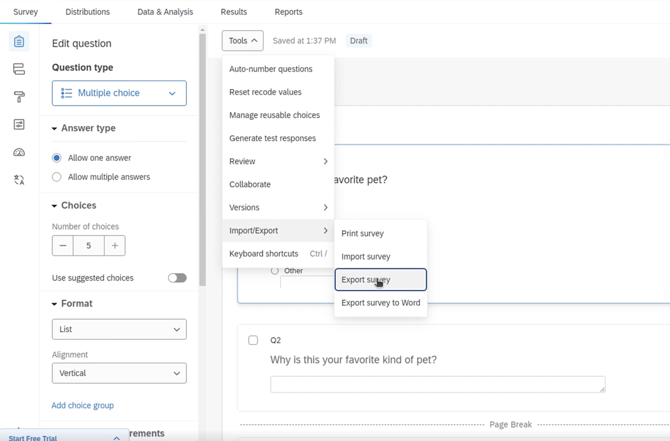The image size is (670, 441).
Task: Click the Edit question panel scrollbar
Action: tap(202, 159)
